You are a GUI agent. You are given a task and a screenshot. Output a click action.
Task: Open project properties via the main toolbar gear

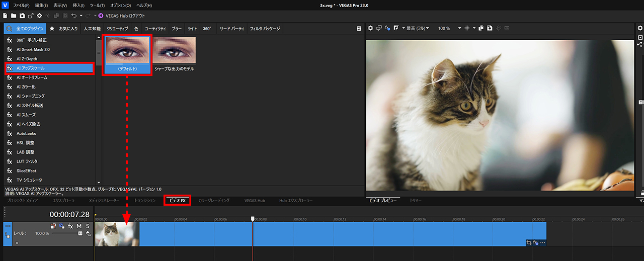pos(39,16)
